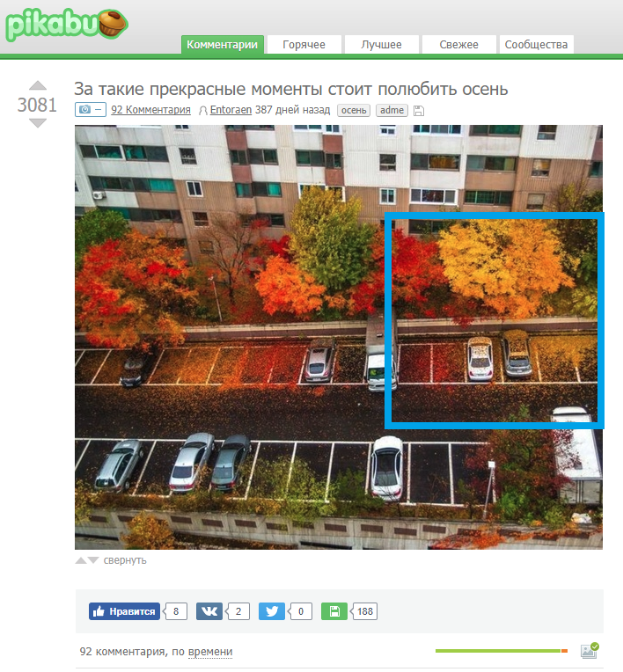Collapse post via свернуть link
Image resolution: width=623 pixels, height=672 pixels.
tap(125, 560)
